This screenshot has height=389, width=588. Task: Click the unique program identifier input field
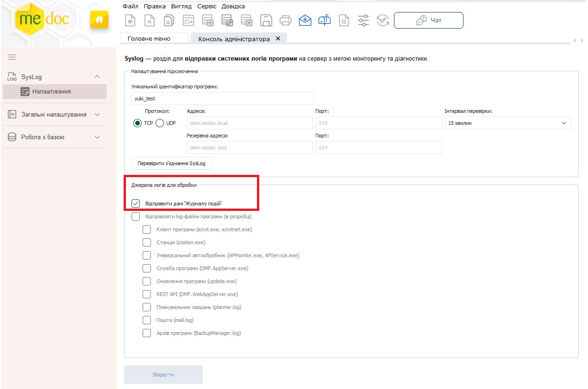point(222,99)
